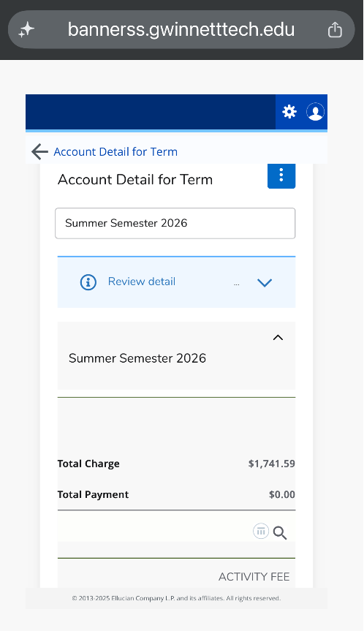Open the settings gear in header

pos(289,111)
